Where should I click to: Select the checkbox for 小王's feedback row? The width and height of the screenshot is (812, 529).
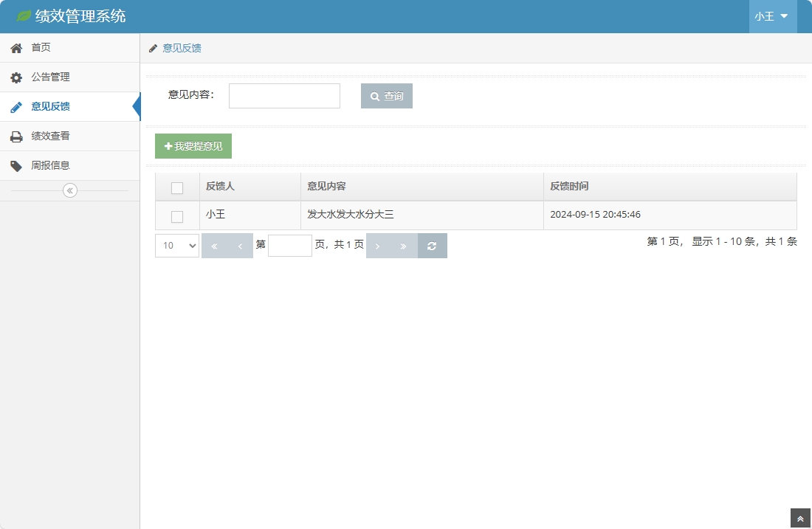[177, 216]
